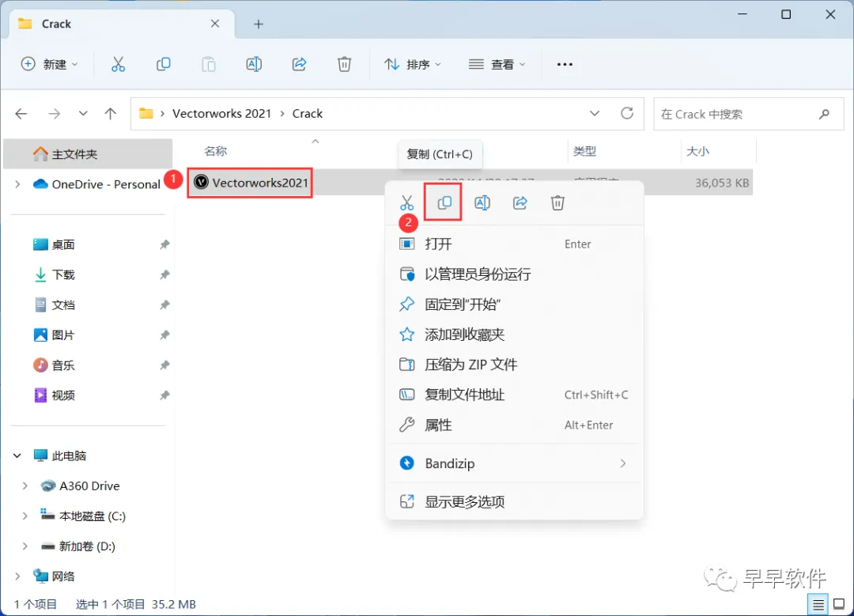Select 显示更多选项 menu entry

tap(514, 501)
